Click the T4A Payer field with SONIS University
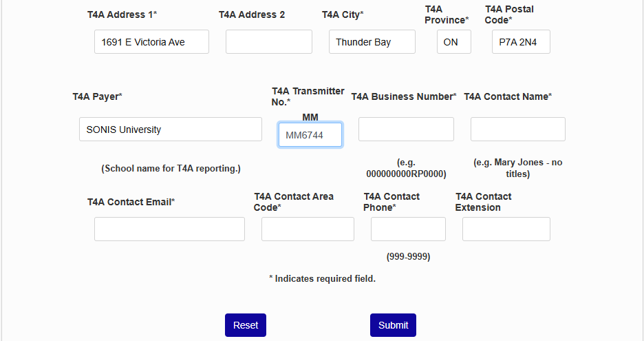Viewport: 644px width, 341px height. pyautogui.click(x=170, y=130)
